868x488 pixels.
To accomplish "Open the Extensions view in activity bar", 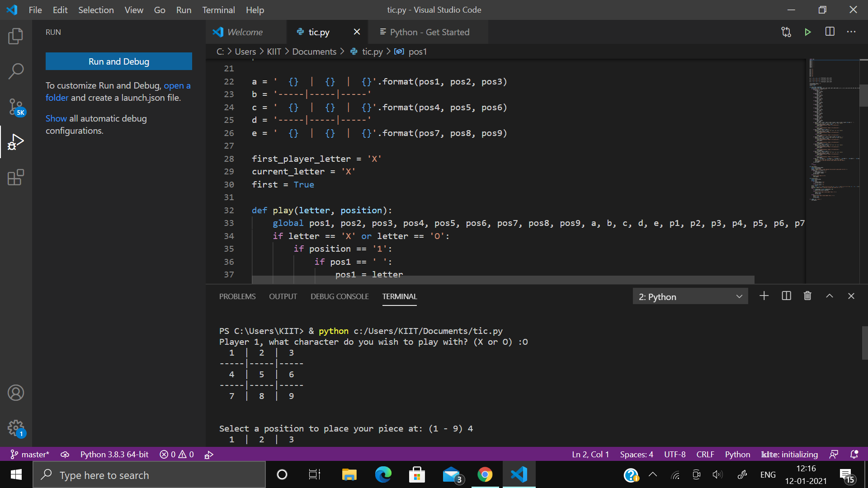I will click(16, 178).
